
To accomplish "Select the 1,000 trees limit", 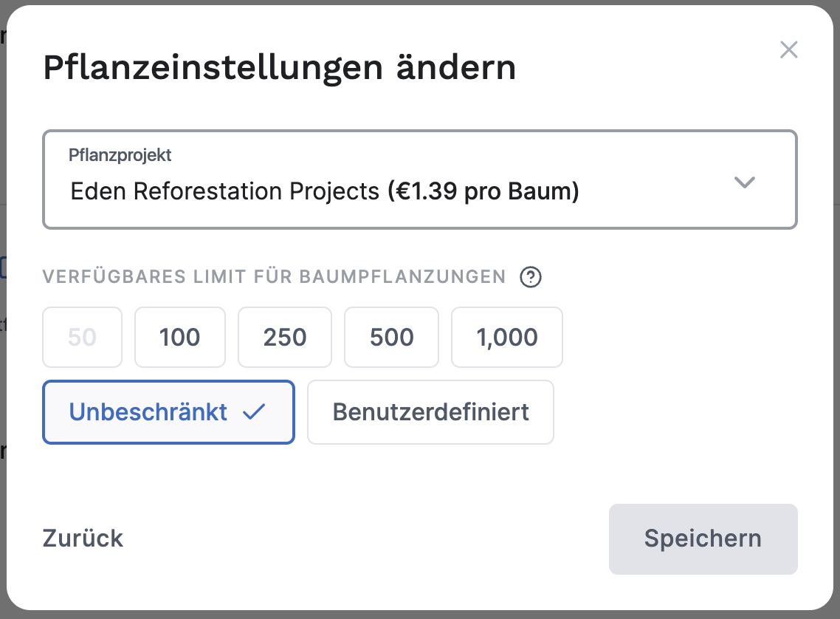I will pos(507,338).
